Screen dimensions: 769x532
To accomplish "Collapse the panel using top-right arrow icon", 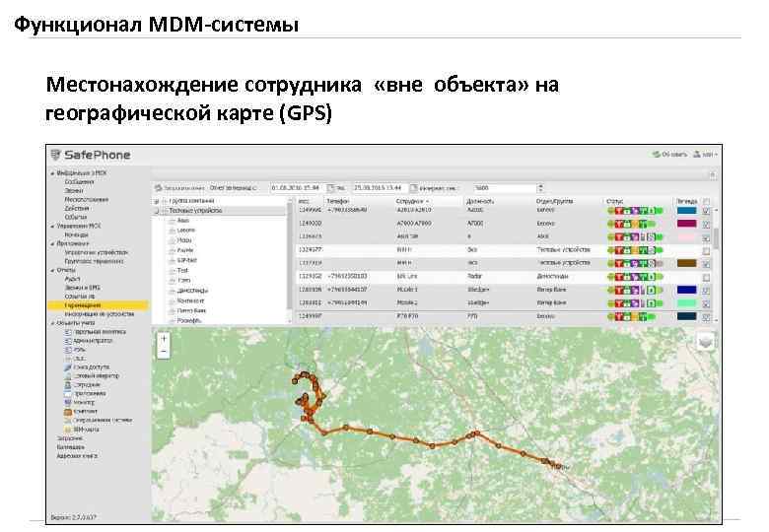I will [x=713, y=175].
